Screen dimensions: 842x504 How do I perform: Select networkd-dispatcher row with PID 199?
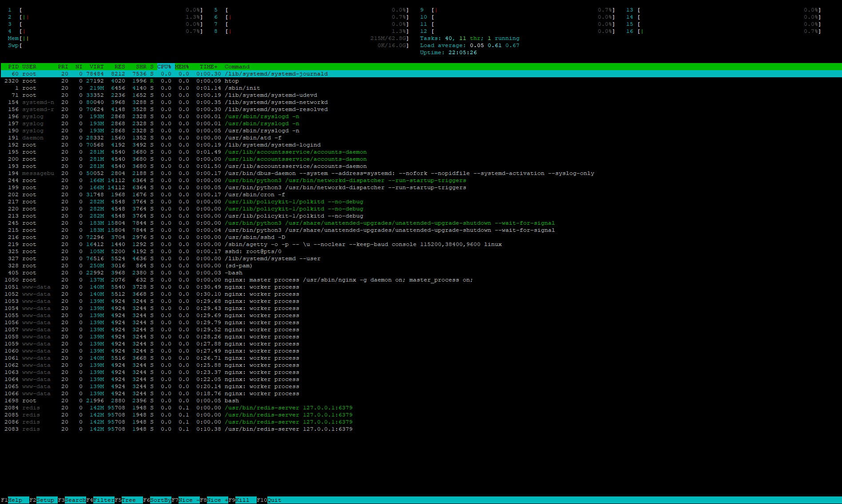421,187
